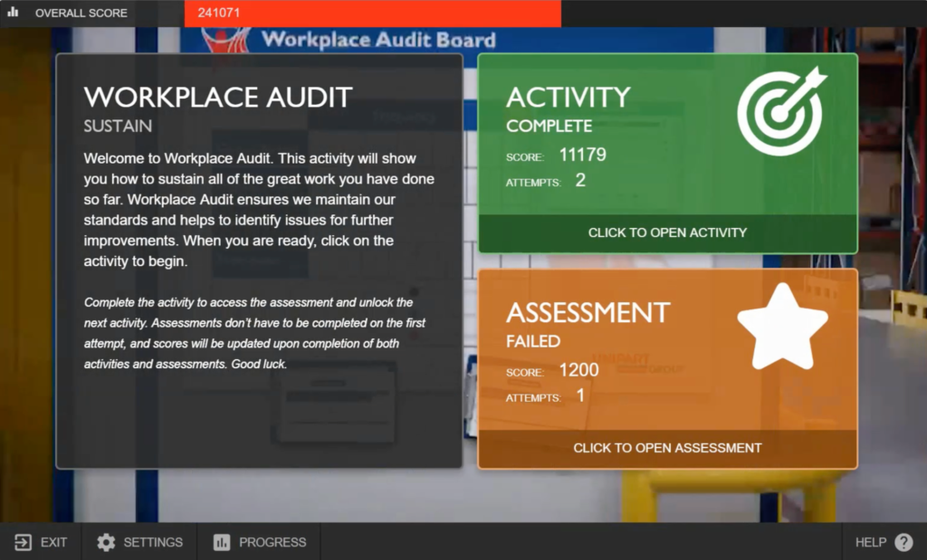The width and height of the screenshot is (927, 560).
Task: Select the PROGRESS label in bottom bar
Action: 272,542
